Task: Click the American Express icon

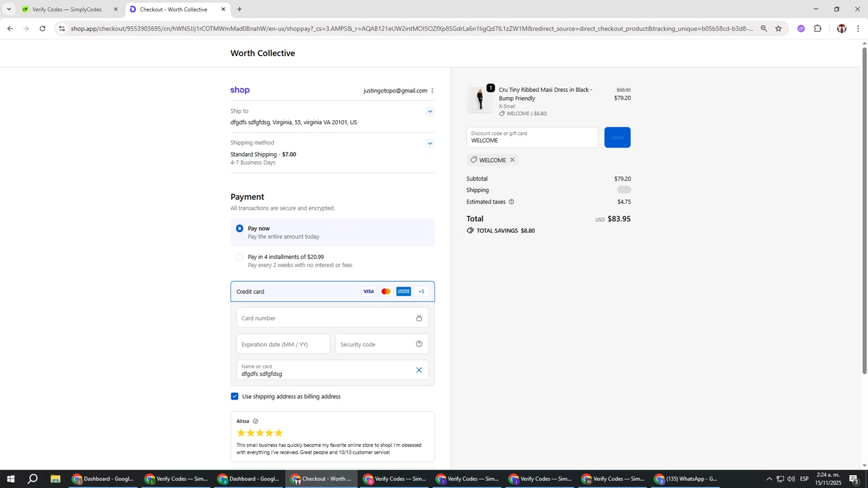Action: point(404,292)
